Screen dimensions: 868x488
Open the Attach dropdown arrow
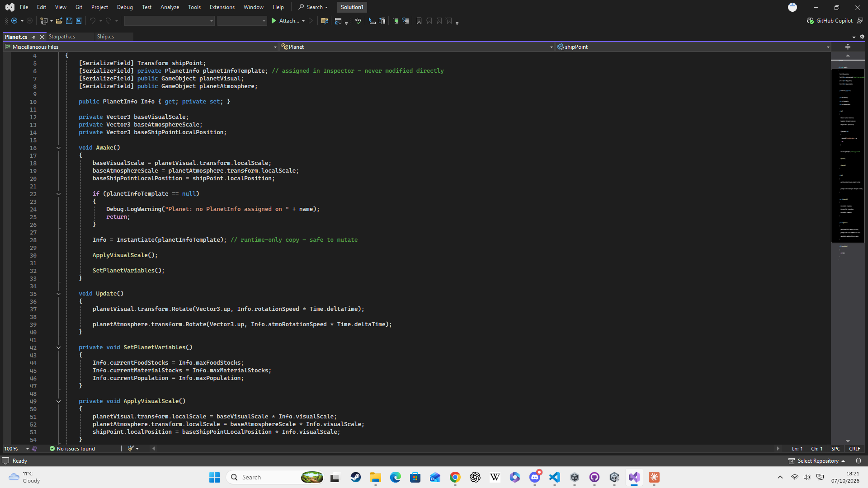[303, 21]
